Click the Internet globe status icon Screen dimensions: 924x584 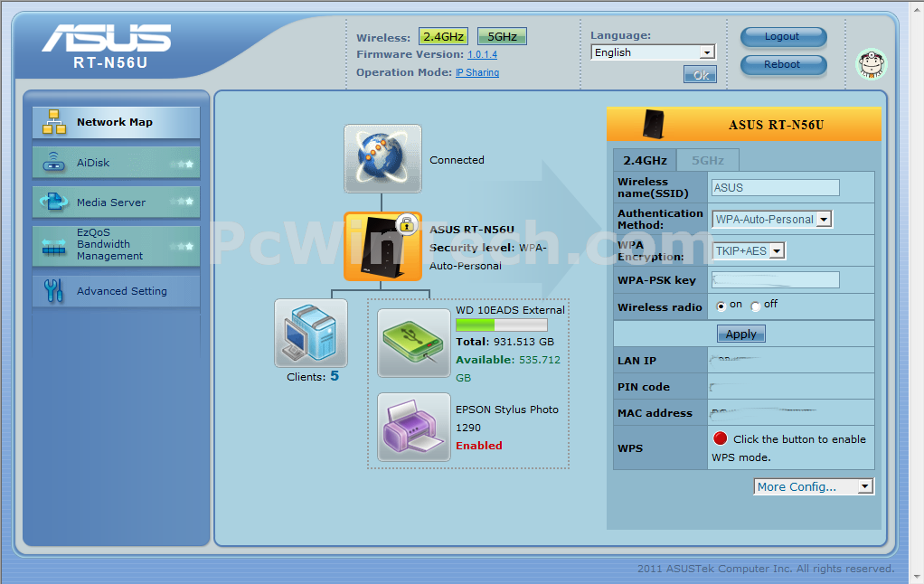point(382,158)
